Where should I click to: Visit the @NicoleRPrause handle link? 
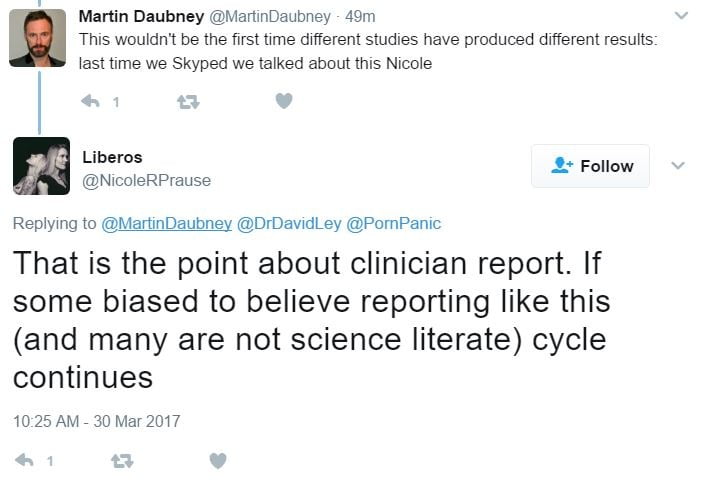(x=146, y=180)
